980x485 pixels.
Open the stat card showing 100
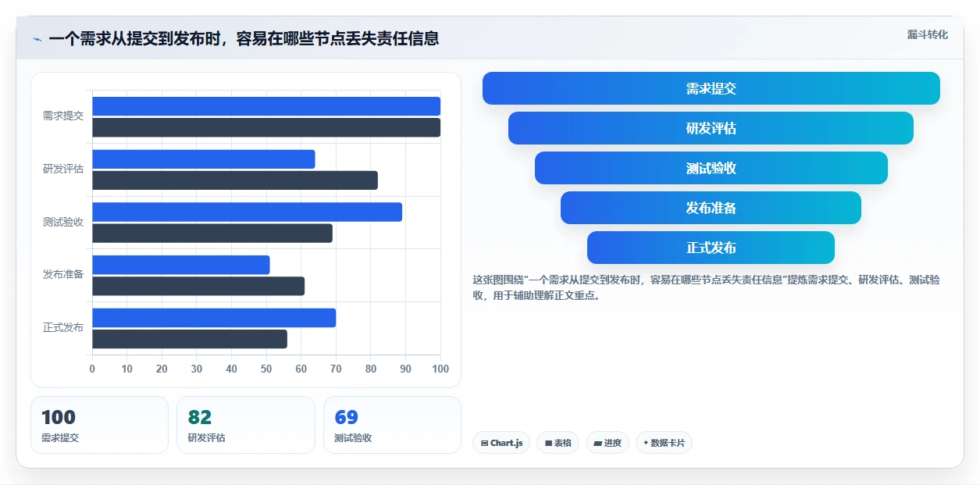[99, 425]
